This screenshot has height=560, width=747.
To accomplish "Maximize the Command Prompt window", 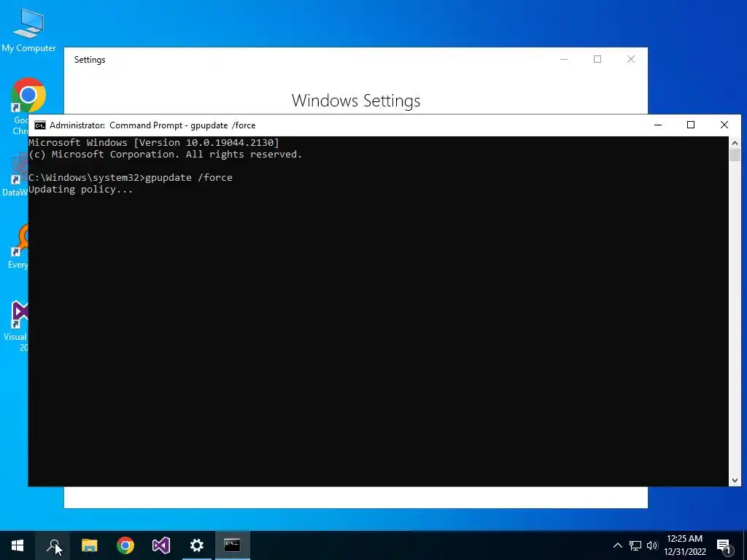I will tap(691, 125).
